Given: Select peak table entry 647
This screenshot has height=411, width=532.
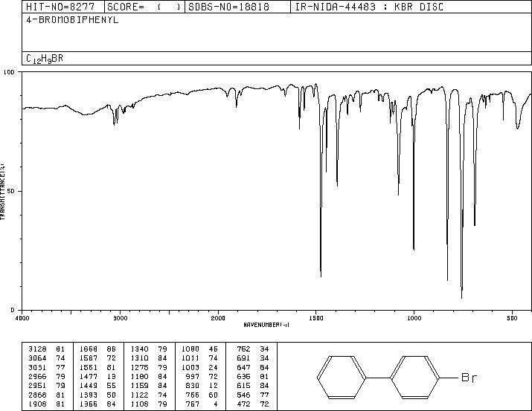Looking at the screenshot, I should pos(243,367).
